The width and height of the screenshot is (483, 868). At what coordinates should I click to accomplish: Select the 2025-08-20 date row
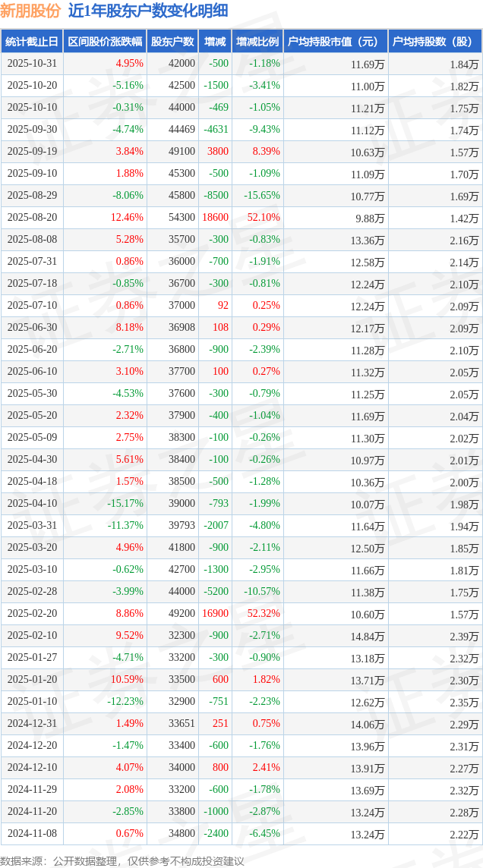(x=32, y=218)
